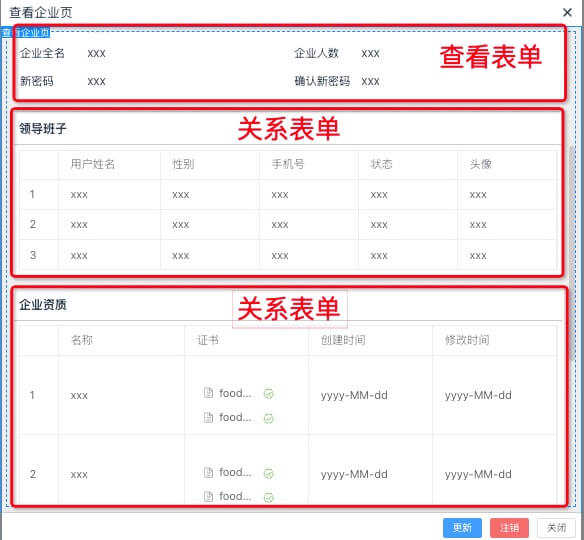Click the 领导班子 section title

coord(43,129)
